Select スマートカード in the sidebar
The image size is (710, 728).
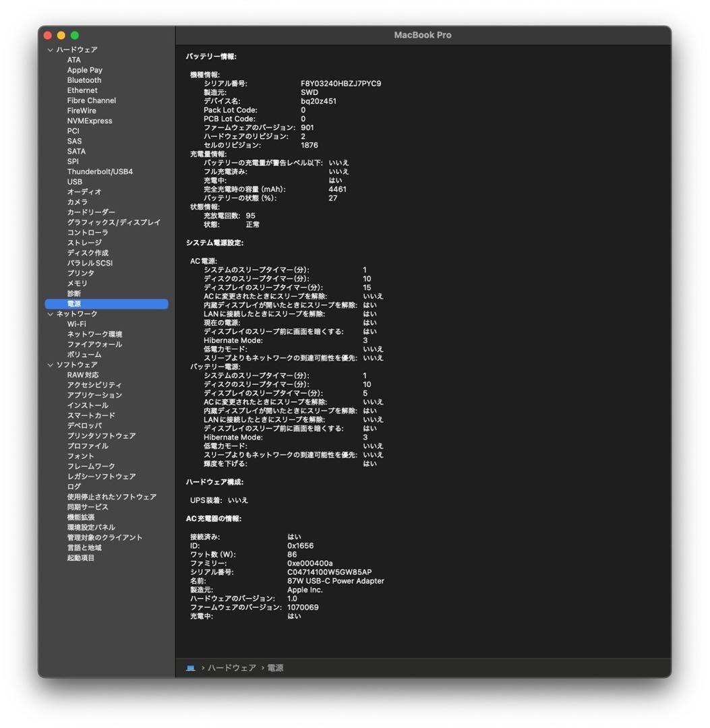tap(91, 416)
